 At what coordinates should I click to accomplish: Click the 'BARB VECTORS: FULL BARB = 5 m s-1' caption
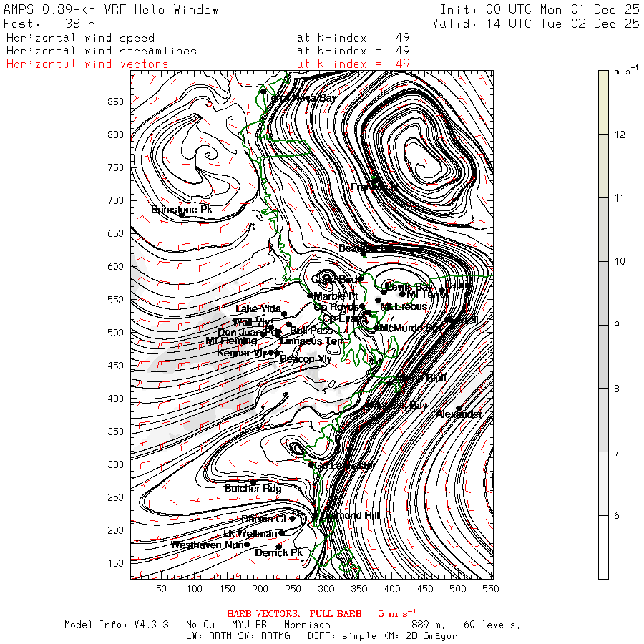321,614
